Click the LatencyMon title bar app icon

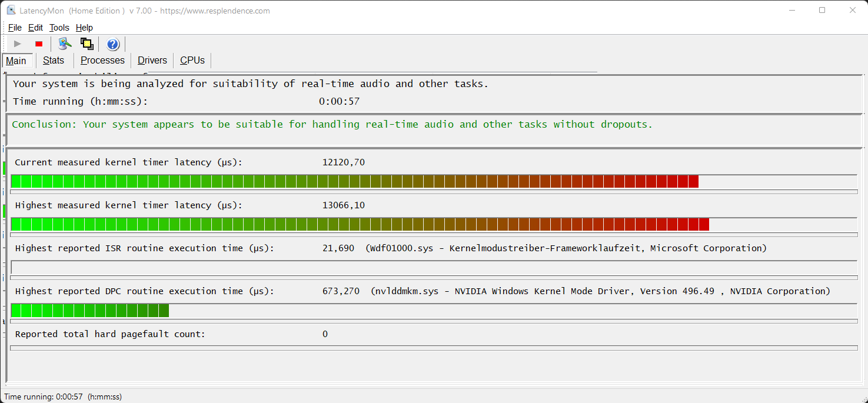coord(11,10)
